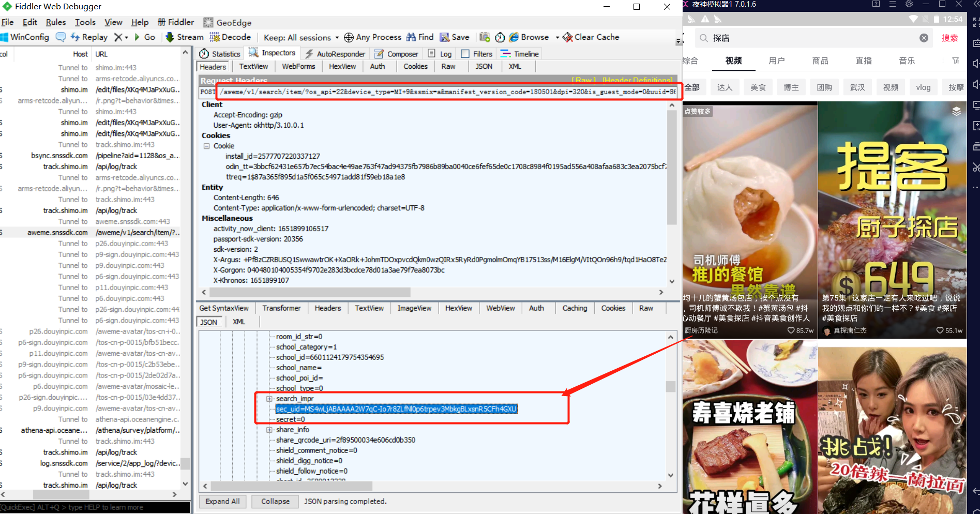Select the 用户 tab in the search results

point(777,61)
